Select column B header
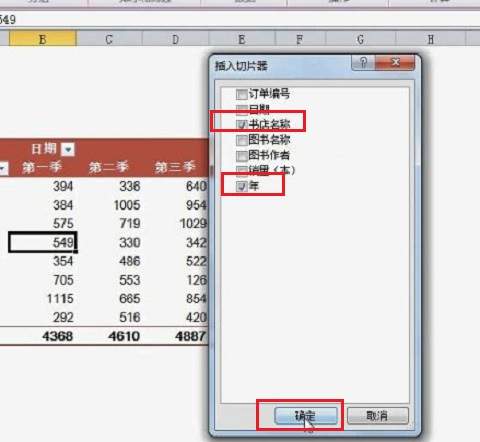480x442 pixels. tap(43, 39)
